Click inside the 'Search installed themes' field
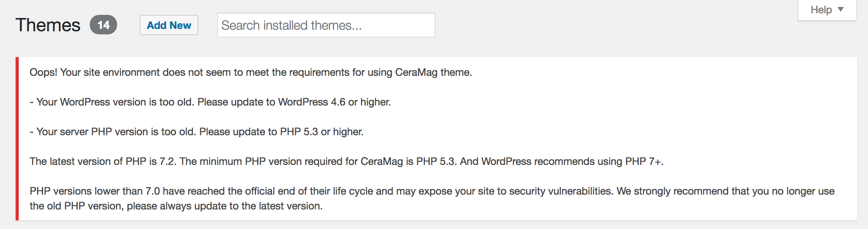The width and height of the screenshot is (868, 229). click(326, 25)
